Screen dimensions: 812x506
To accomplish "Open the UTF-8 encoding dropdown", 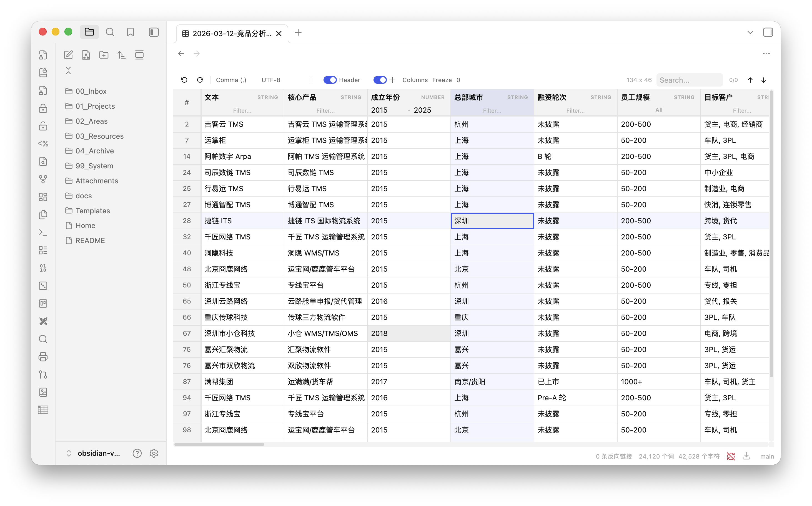I will click(271, 80).
